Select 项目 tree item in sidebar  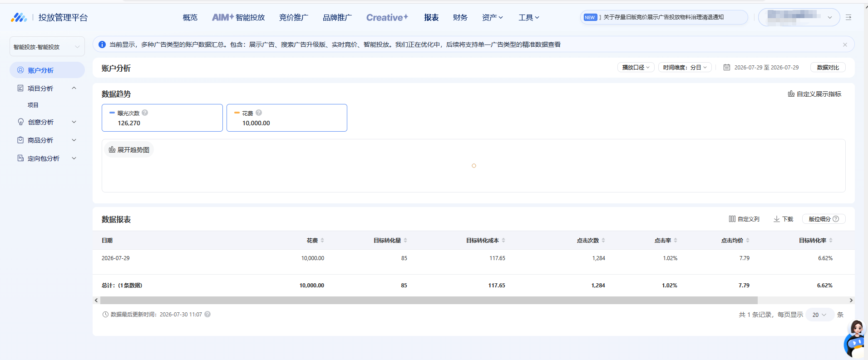pyautogui.click(x=33, y=105)
